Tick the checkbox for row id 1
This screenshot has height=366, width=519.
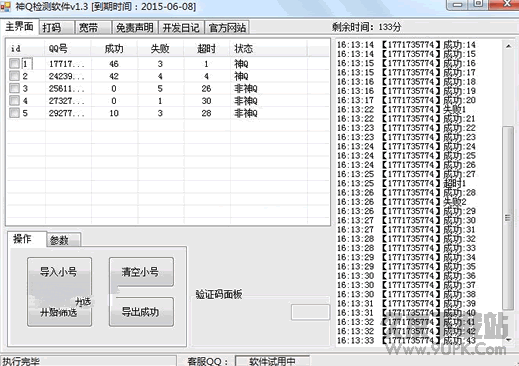(x=14, y=64)
